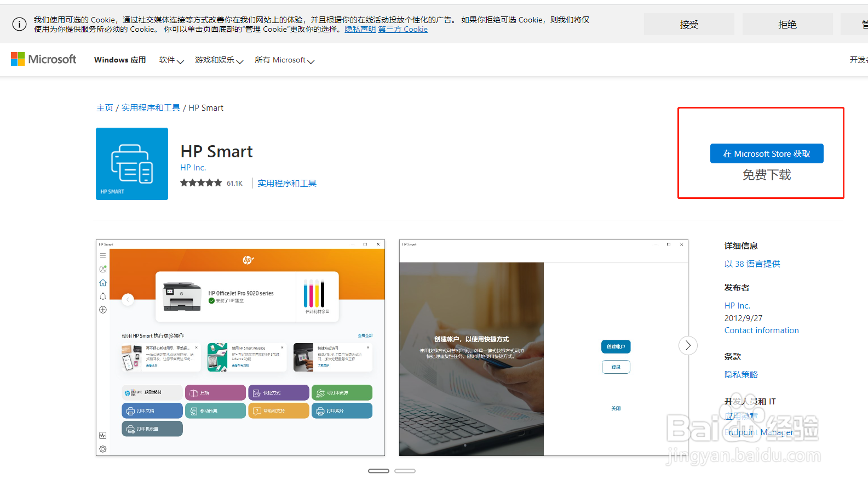Click the 在 Microsoft Store 获取 button
868x485 pixels.
[767, 153]
